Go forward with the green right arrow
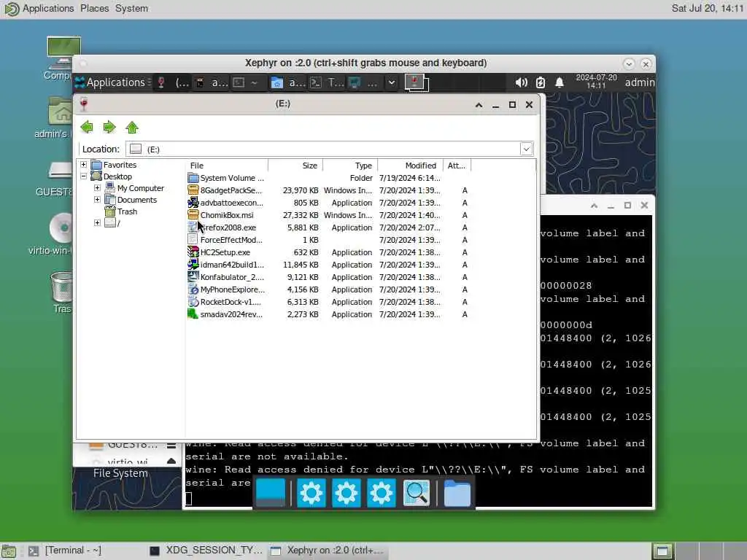Screen dimensions: 747x560 (x=109, y=127)
